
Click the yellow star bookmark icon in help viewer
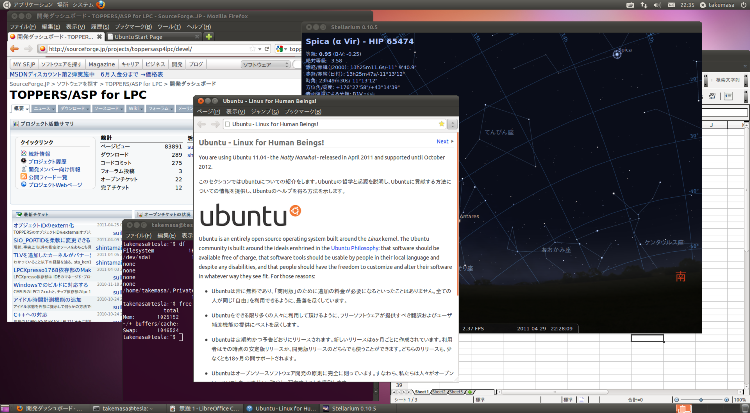click(441, 124)
